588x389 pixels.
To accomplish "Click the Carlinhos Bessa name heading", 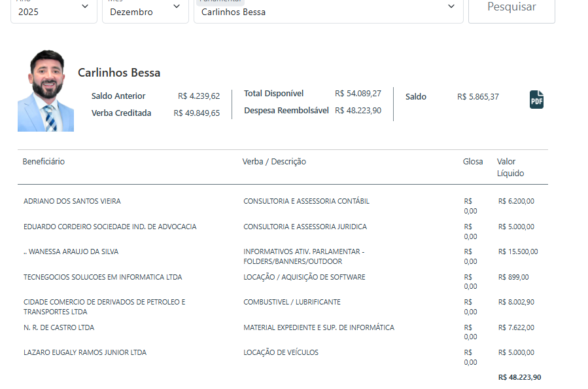I will 119,73.
